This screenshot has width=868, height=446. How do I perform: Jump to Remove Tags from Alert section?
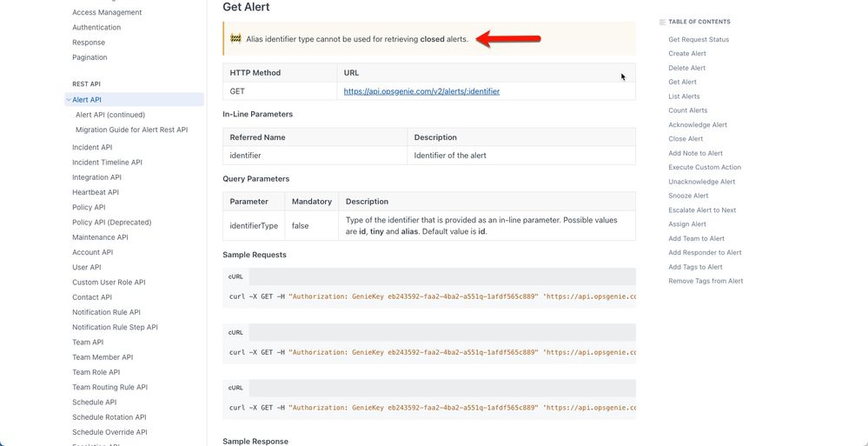[706, 281]
